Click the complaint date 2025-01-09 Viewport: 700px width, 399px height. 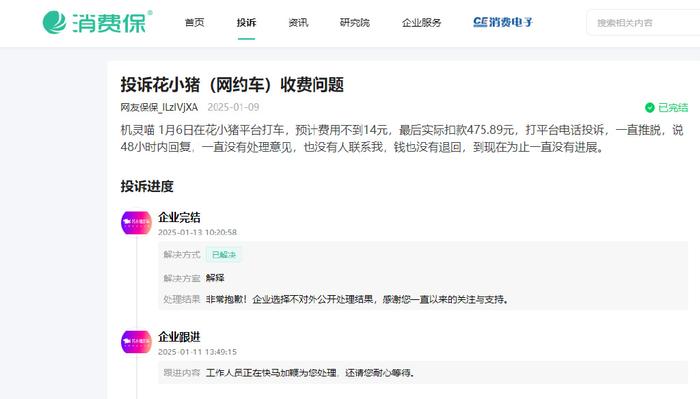(x=233, y=107)
